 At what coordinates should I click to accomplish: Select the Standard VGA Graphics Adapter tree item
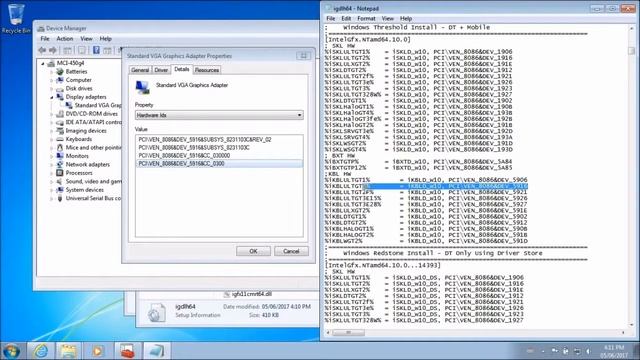coord(98,105)
